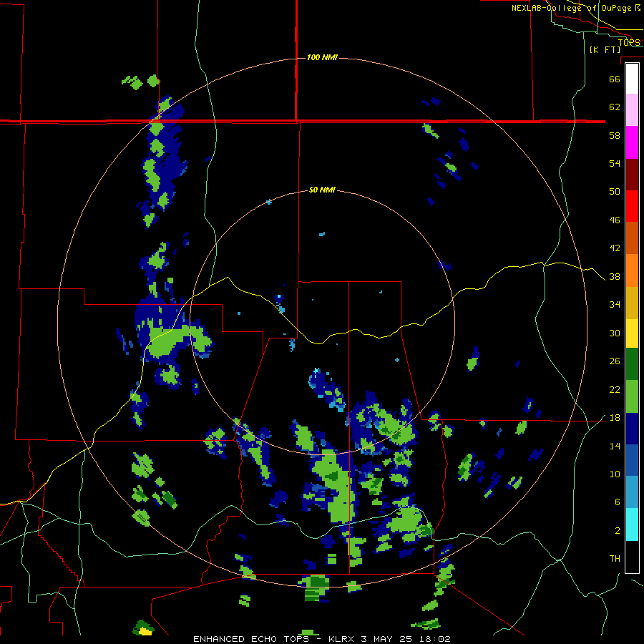The image size is (644, 644).
Task: Click the legend value "18"
Action: coord(615,418)
